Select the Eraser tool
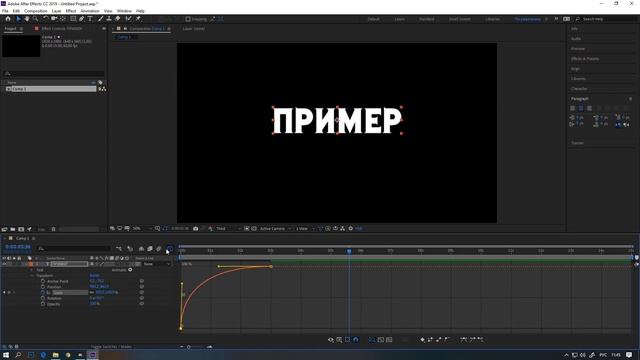The image size is (640, 360). pyautogui.click(x=118, y=19)
